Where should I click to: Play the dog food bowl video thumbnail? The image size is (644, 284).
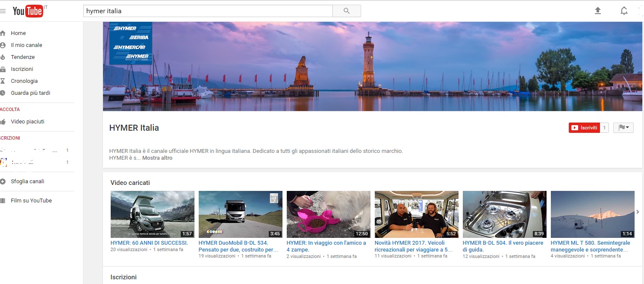click(x=329, y=214)
